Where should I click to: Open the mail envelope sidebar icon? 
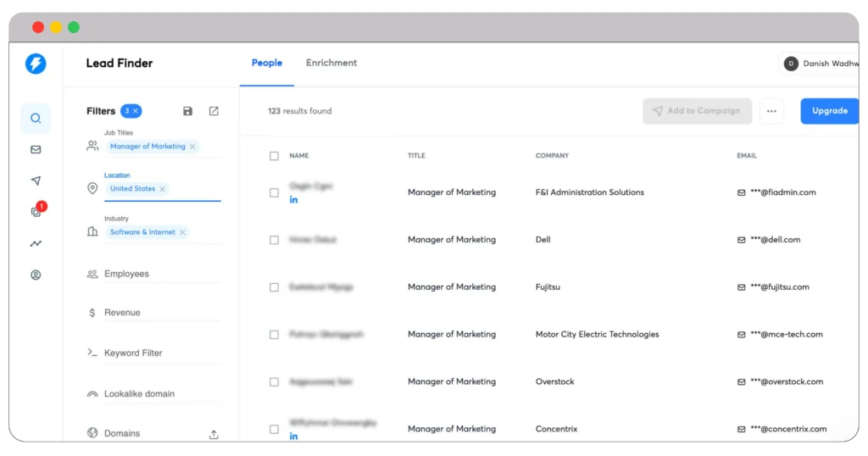[x=36, y=149]
